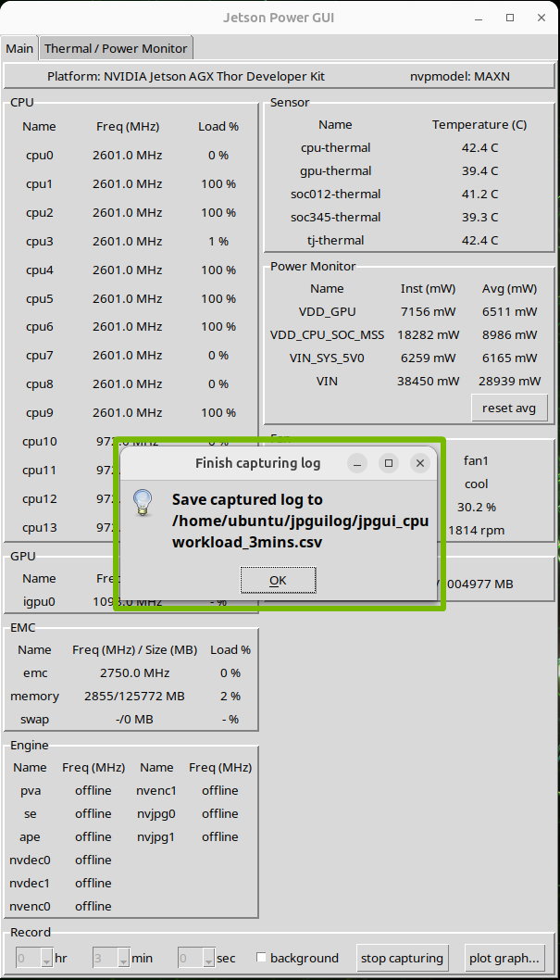Open the min duration dropdown

pos(125,959)
